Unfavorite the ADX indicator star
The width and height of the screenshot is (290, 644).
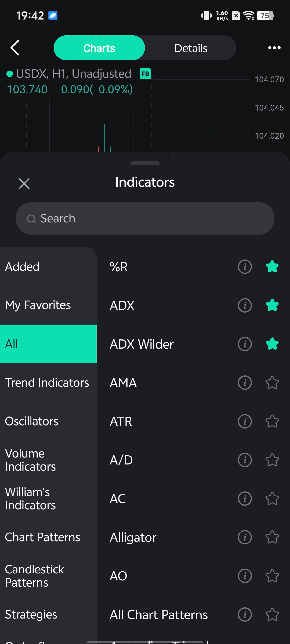click(272, 305)
